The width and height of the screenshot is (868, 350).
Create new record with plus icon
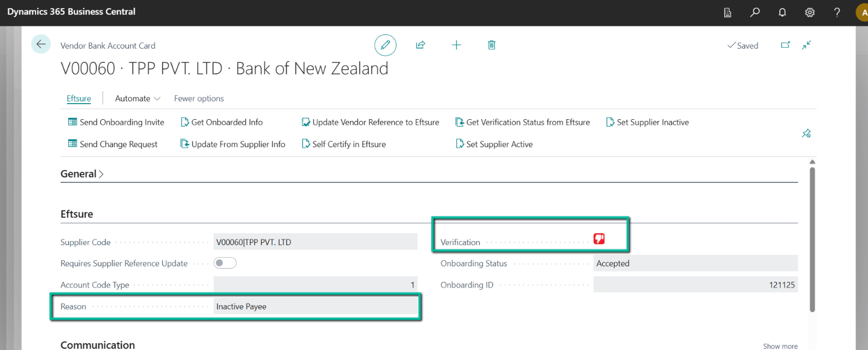(456, 45)
